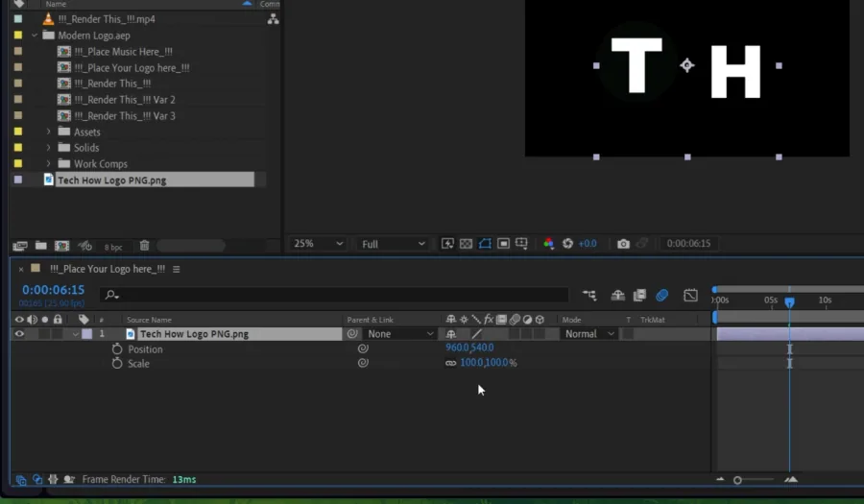Image resolution: width=864 pixels, height=504 pixels.
Task: Click the Position value 960.0,540.0
Action: coord(469,348)
